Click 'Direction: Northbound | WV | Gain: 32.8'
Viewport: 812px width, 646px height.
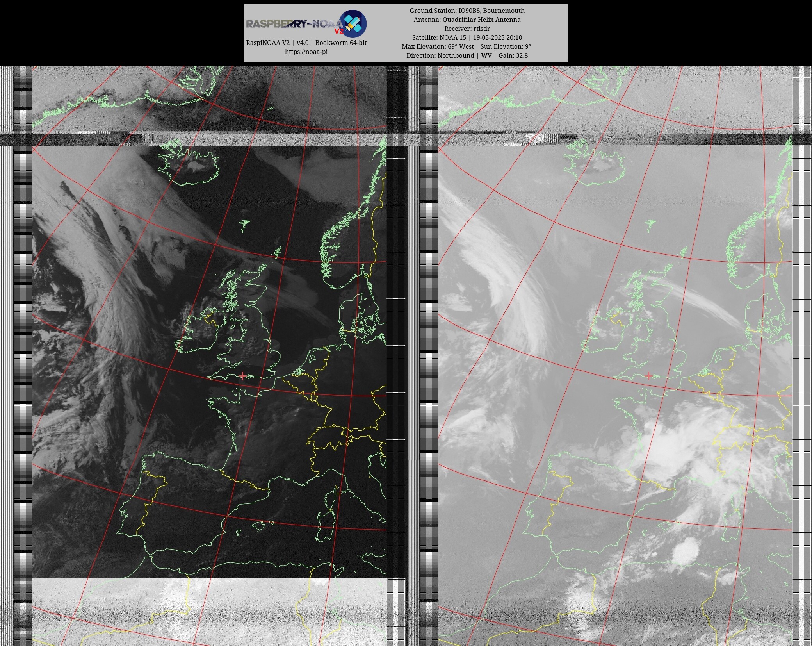click(x=467, y=55)
